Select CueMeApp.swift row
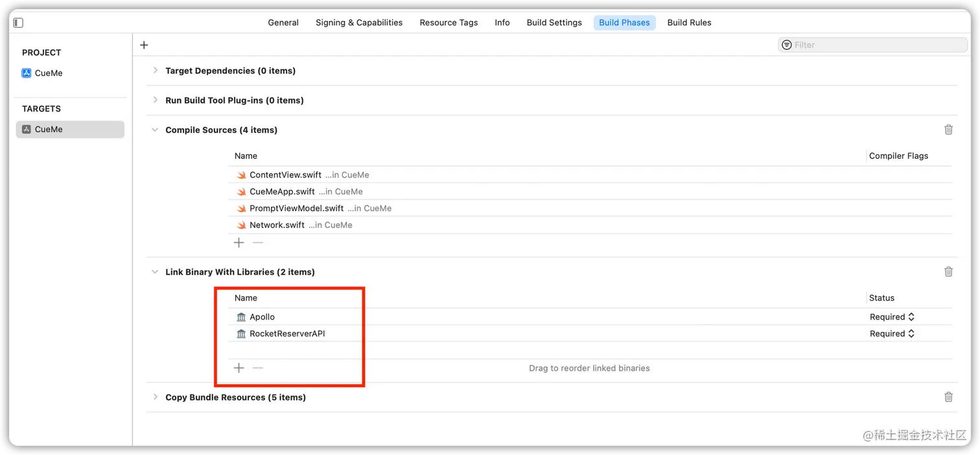980x455 pixels. tap(591, 192)
